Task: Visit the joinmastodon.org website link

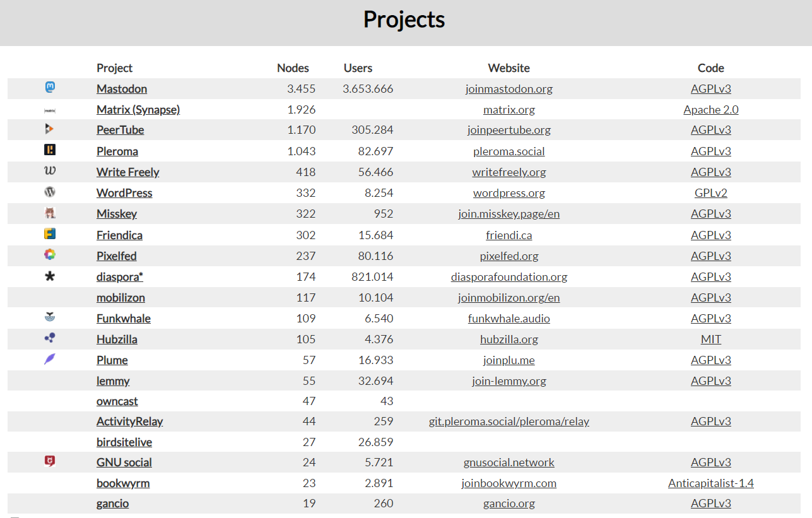Action: (509, 89)
